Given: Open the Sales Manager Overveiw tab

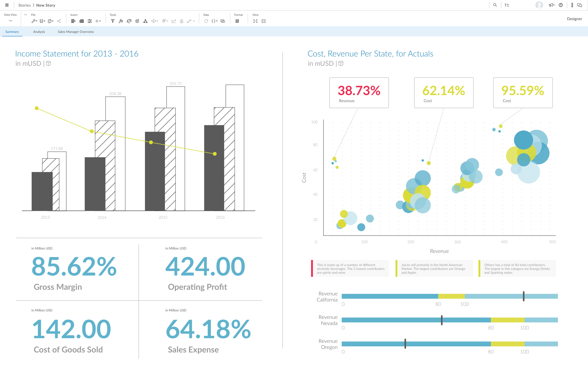Looking at the screenshot, I should 76,32.
